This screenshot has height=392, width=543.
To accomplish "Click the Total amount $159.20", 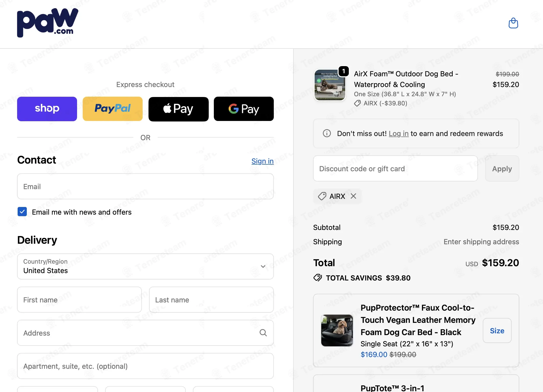I will tap(500, 263).
